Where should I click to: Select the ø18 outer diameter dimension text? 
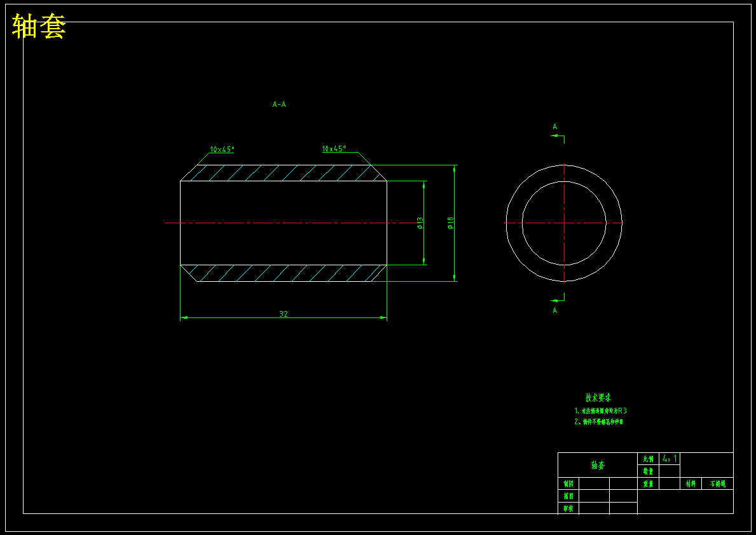450,223
